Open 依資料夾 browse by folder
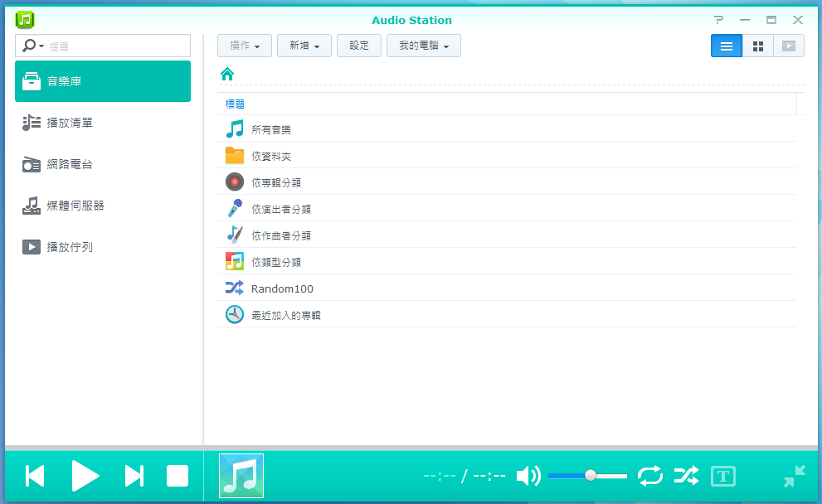This screenshot has height=504, width=822. 507,156
